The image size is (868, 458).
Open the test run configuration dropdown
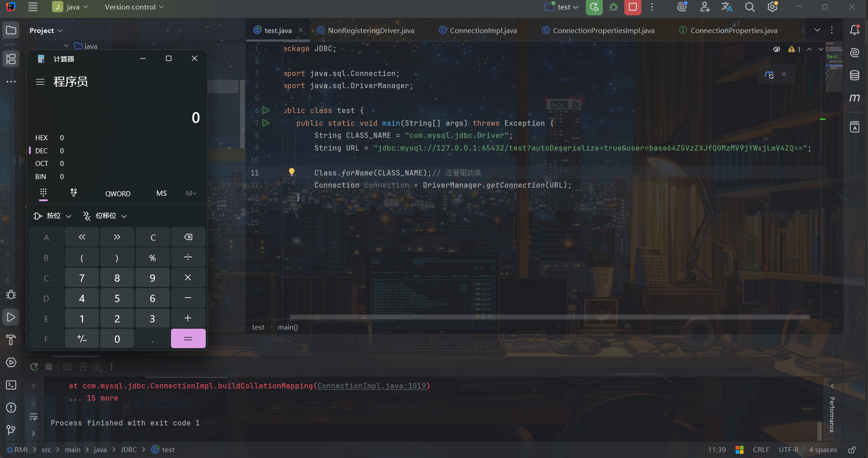point(562,7)
